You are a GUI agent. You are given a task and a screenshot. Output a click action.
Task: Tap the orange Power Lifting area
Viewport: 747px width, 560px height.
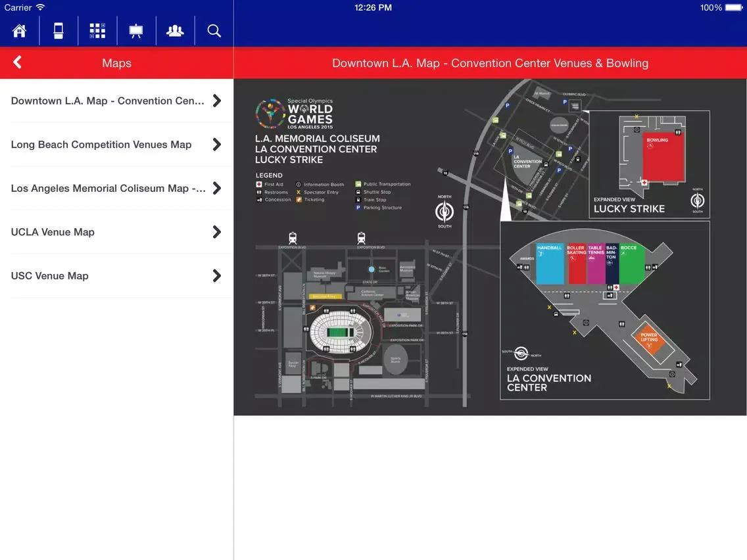click(649, 338)
